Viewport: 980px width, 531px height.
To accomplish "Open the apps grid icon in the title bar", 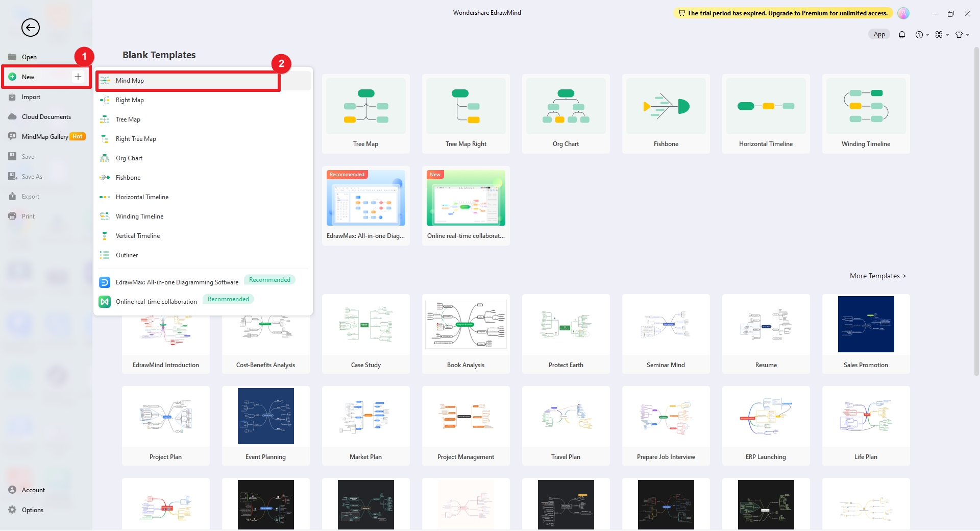I will coord(939,35).
